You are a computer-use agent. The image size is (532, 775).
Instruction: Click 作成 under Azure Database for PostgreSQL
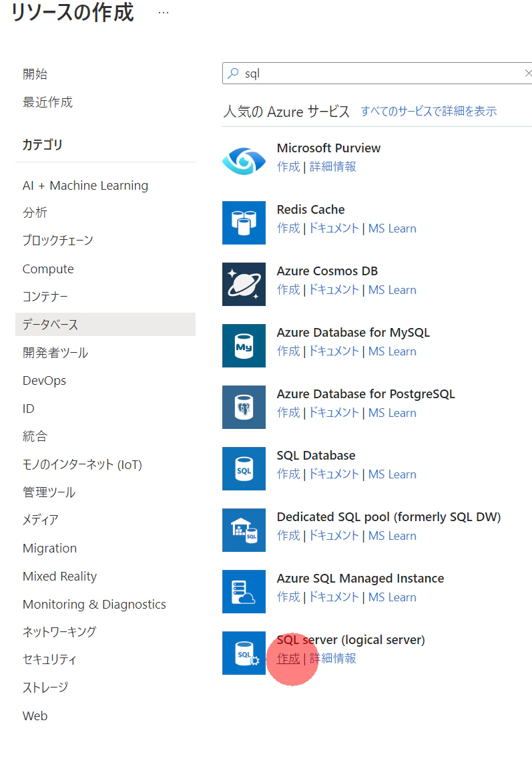[x=288, y=413]
